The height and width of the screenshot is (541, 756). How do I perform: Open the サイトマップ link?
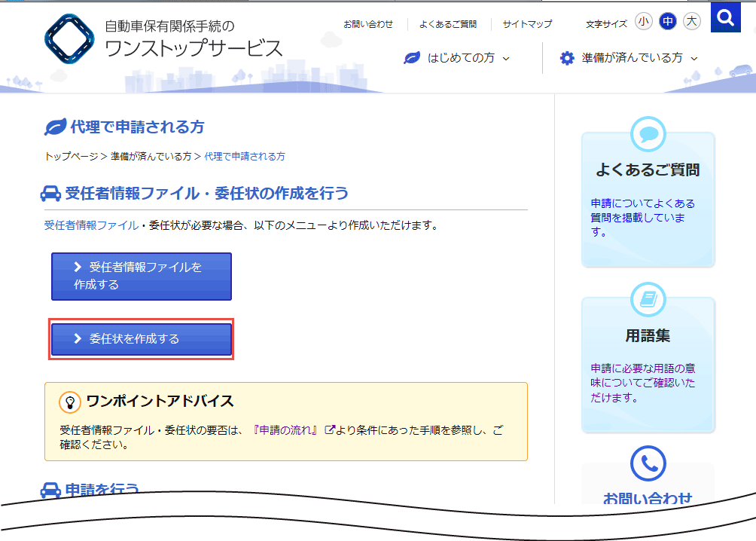(527, 24)
